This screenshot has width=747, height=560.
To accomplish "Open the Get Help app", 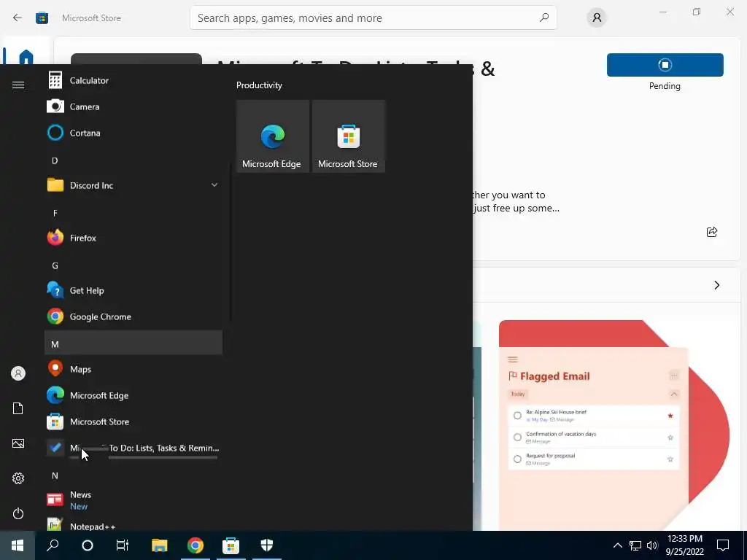I will (x=133, y=290).
